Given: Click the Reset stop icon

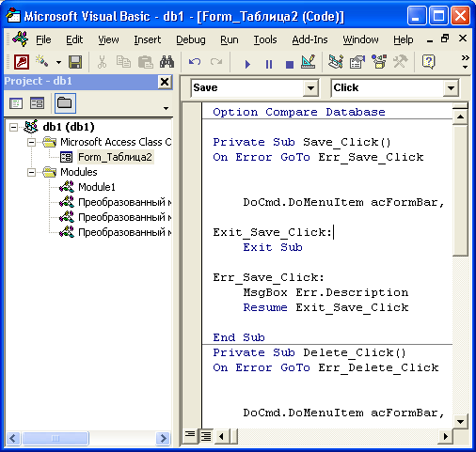Looking at the screenshot, I should click(290, 65).
